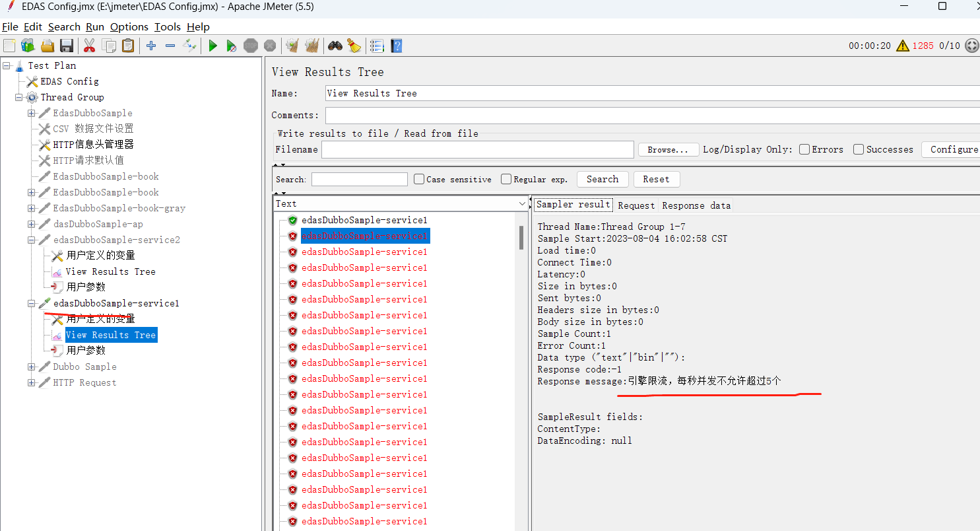The height and width of the screenshot is (531, 980).
Task: Expand the dasDubboSample-ap node
Action: point(32,224)
